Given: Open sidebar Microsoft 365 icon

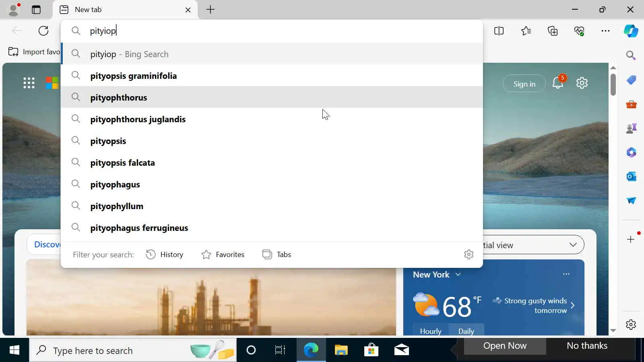Looking at the screenshot, I should [x=631, y=152].
